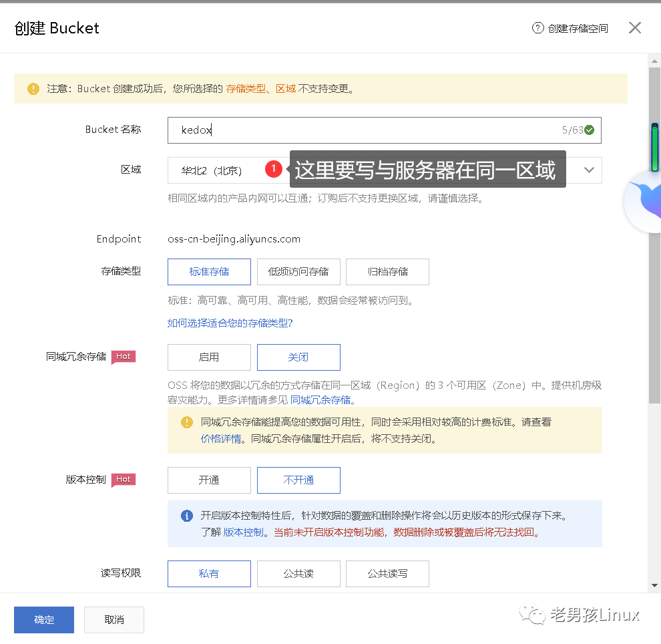Open the 创建存储空间 help link

[x=578, y=28]
